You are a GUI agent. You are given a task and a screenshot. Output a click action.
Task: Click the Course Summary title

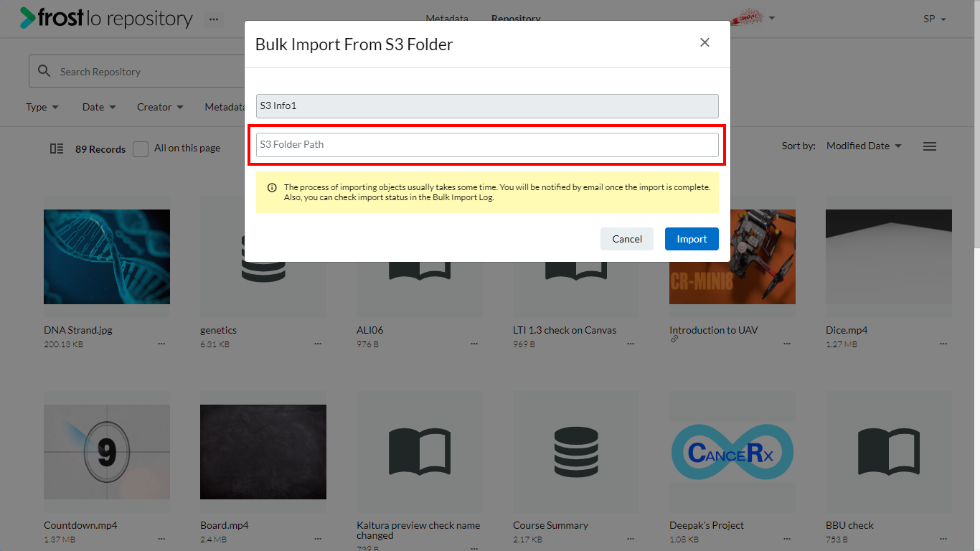click(x=550, y=525)
